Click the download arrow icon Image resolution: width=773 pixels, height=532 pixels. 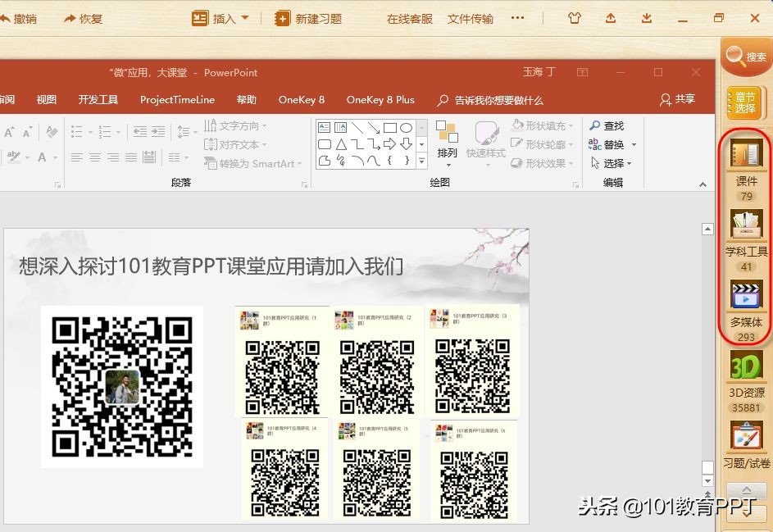pyautogui.click(x=647, y=18)
